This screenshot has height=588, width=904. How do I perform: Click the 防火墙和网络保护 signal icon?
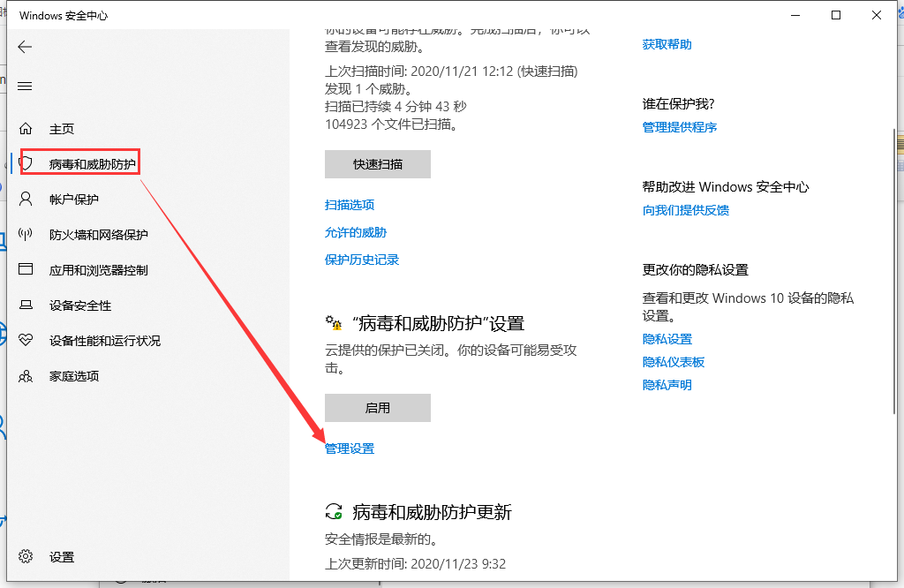click(26, 235)
